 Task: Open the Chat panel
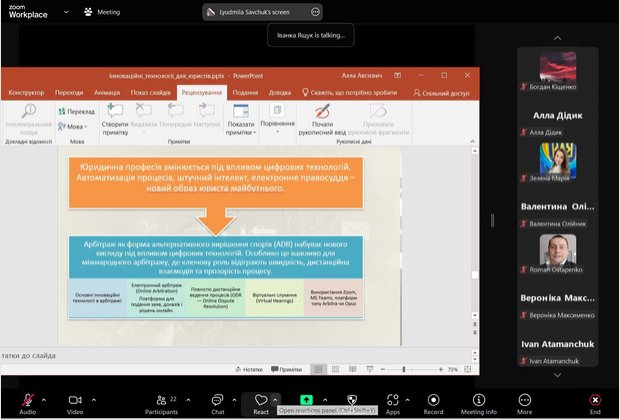click(x=217, y=400)
